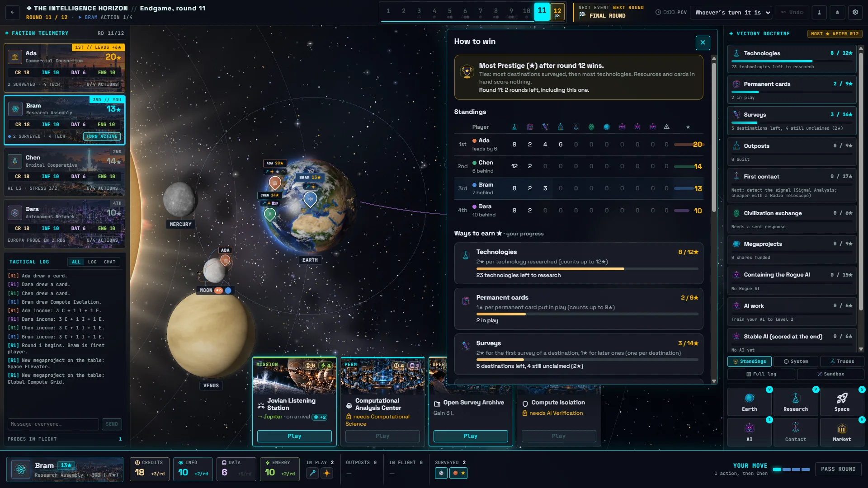Expand Containing the Rogue AI entry
The image size is (868, 488).
(792, 281)
